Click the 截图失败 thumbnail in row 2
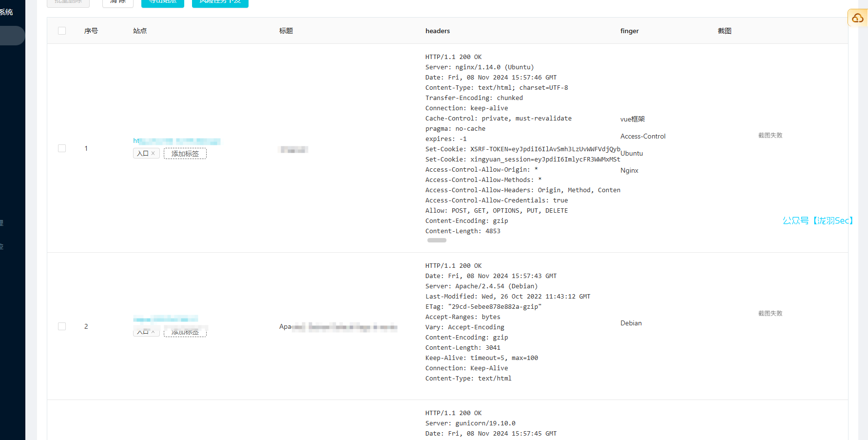 pos(770,314)
